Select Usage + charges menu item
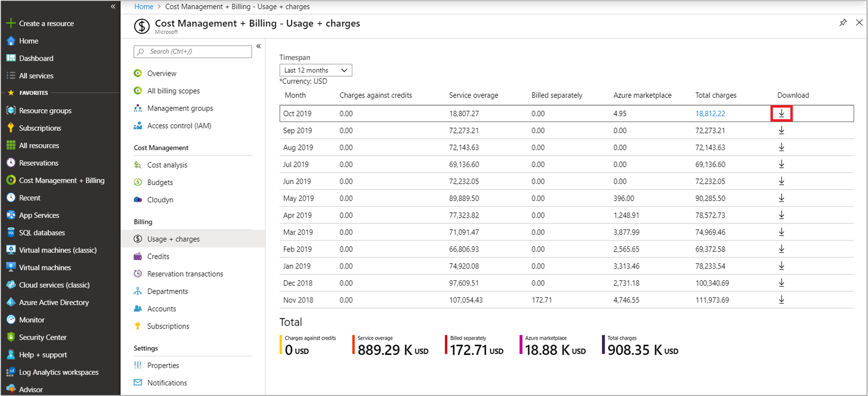Viewport: 868px width, 396px height. pos(193,239)
